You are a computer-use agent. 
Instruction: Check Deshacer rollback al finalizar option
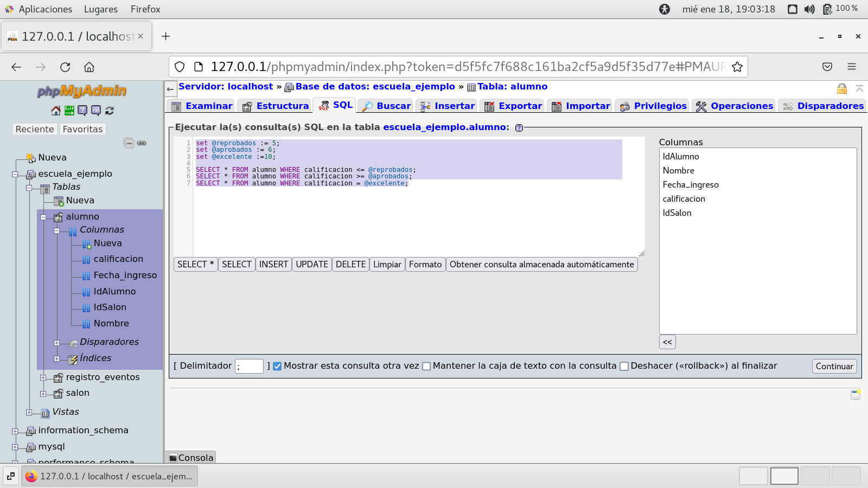coord(624,366)
